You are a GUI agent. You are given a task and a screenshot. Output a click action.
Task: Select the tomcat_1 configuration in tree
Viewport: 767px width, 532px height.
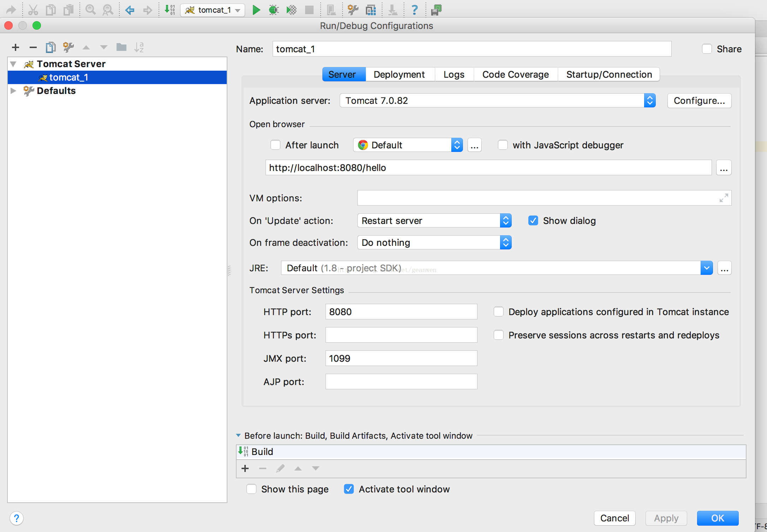click(x=117, y=77)
